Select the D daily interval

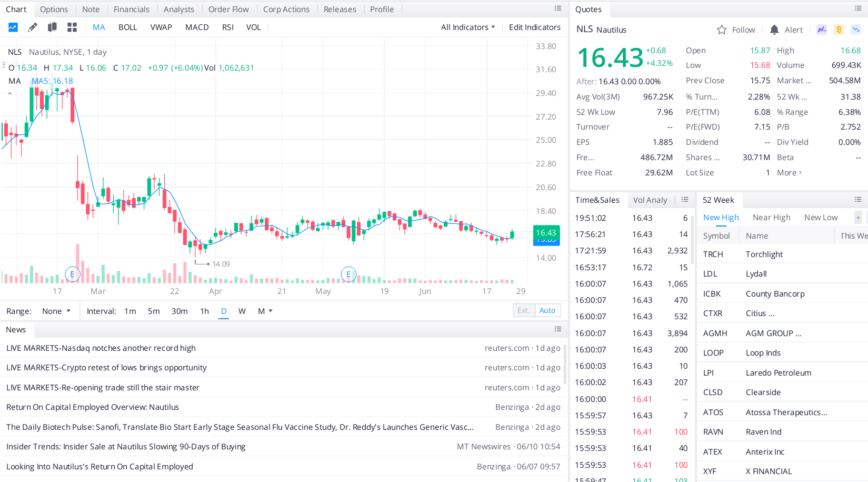224,311
